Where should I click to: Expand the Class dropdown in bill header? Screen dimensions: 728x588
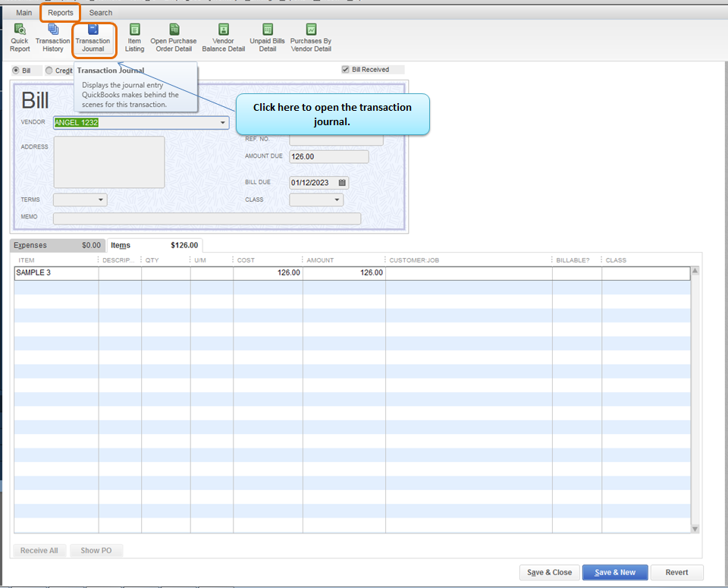click(x=337, y=200)
